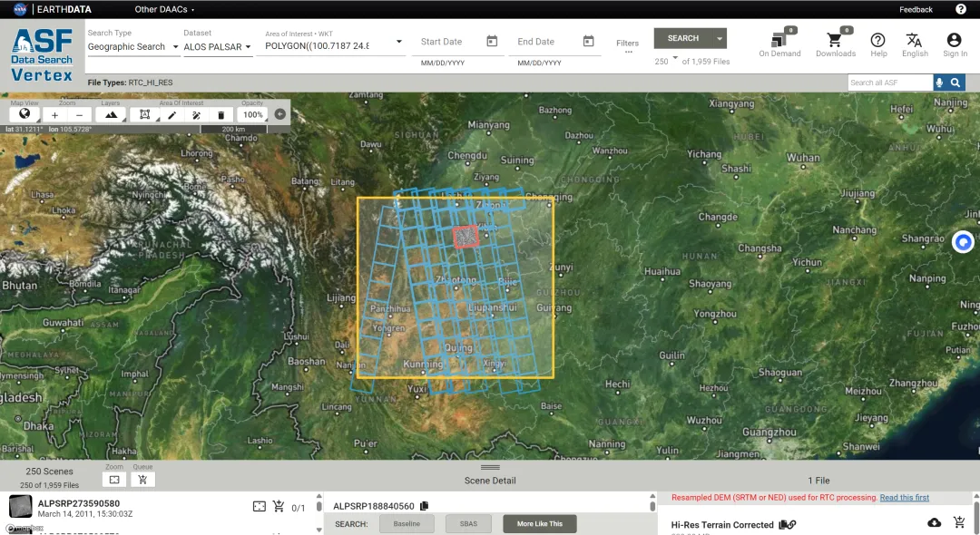Zoom to scene ALPSRP273590580

(x=260, y=506)
